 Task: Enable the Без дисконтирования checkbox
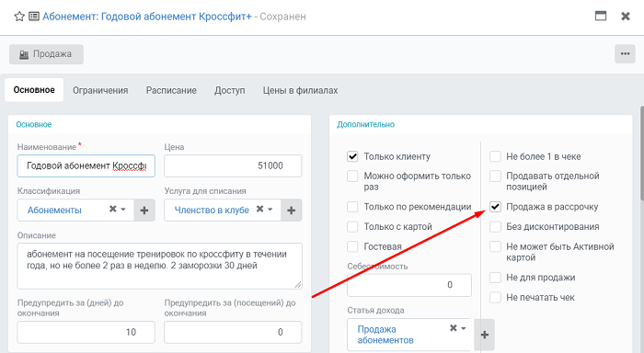click(495, 226)
